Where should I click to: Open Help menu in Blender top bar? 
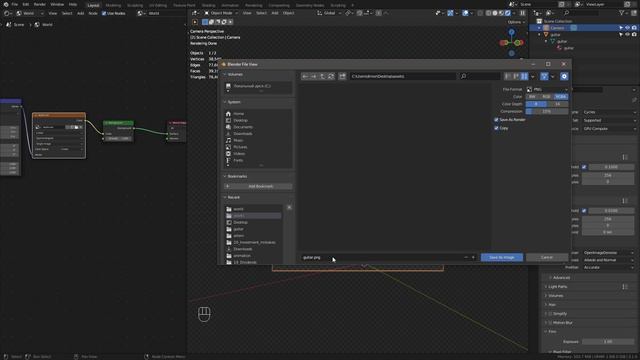73,4
